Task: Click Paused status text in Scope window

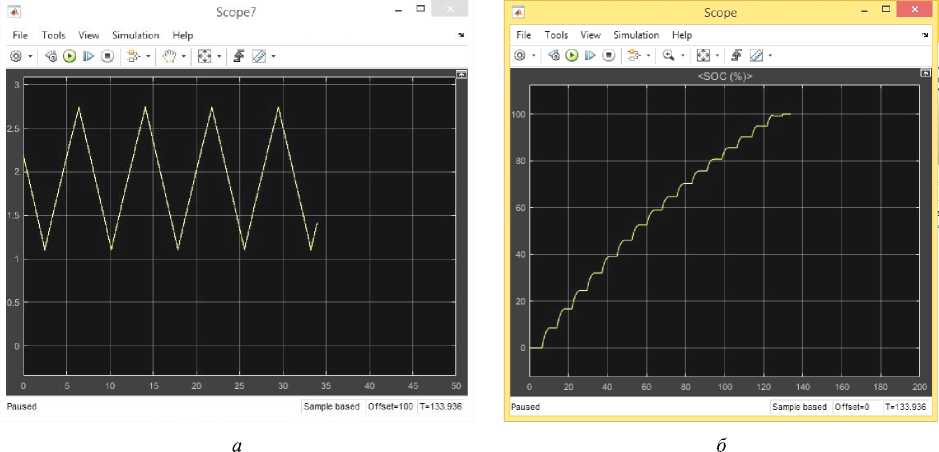Action: tap(525, 407)
